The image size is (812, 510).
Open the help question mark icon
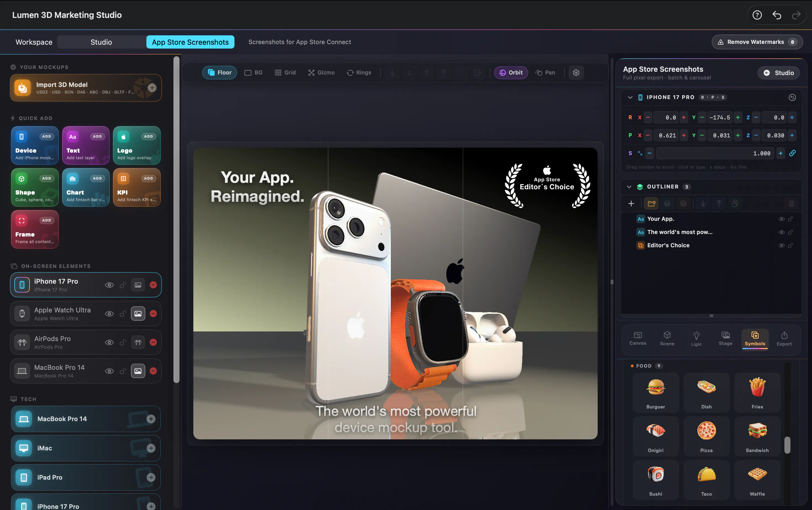[x=757, y=15]
